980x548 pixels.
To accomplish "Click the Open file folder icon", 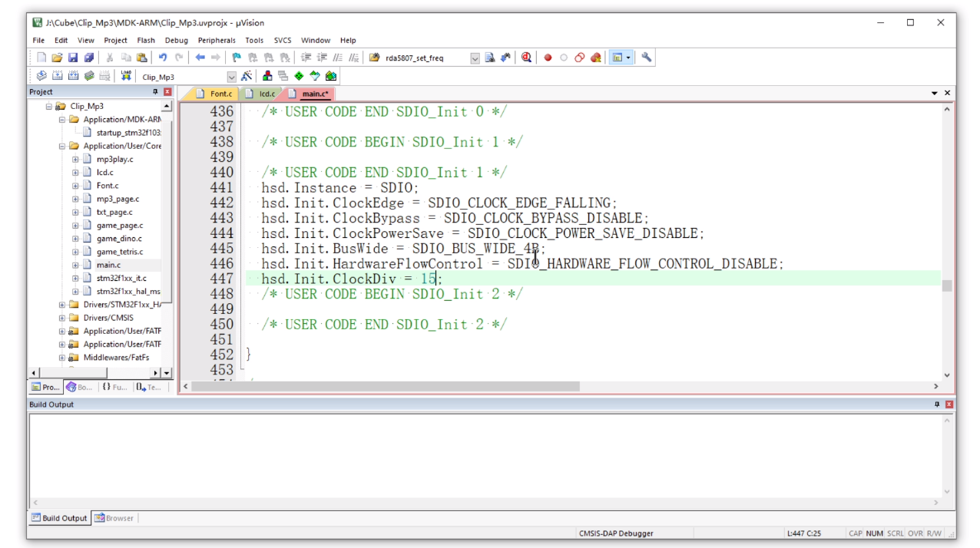I will pyautogui.click(x=57, y=58).
